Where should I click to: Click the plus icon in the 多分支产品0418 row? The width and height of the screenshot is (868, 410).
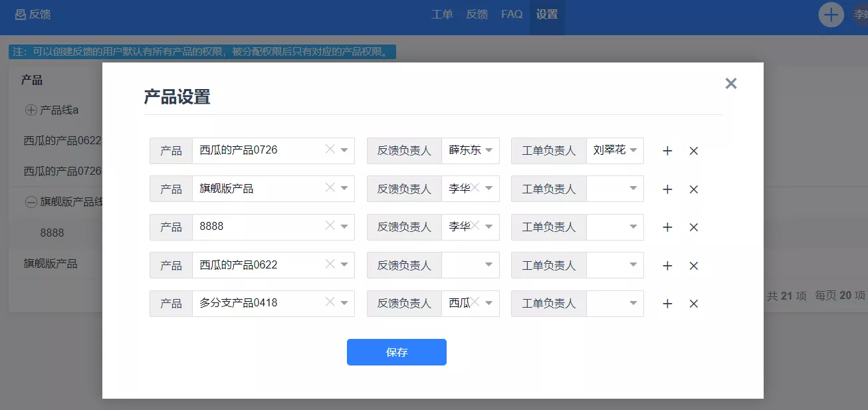pyautogui.click(x=667, y=304)
